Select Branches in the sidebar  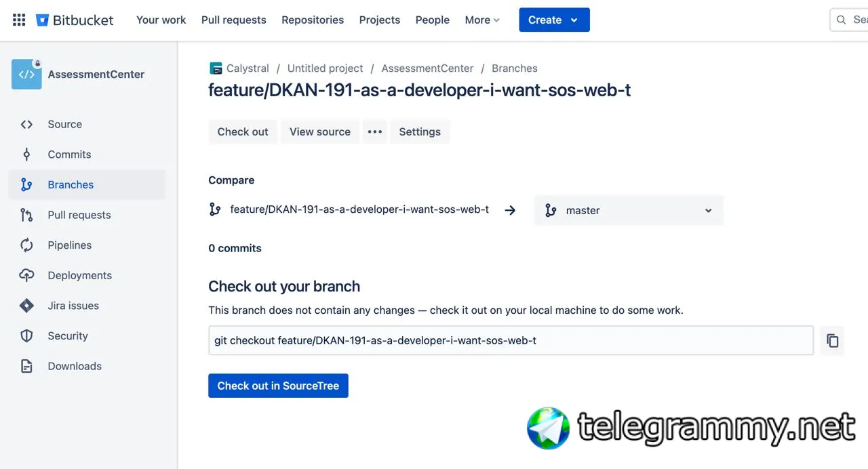[87, 184]
